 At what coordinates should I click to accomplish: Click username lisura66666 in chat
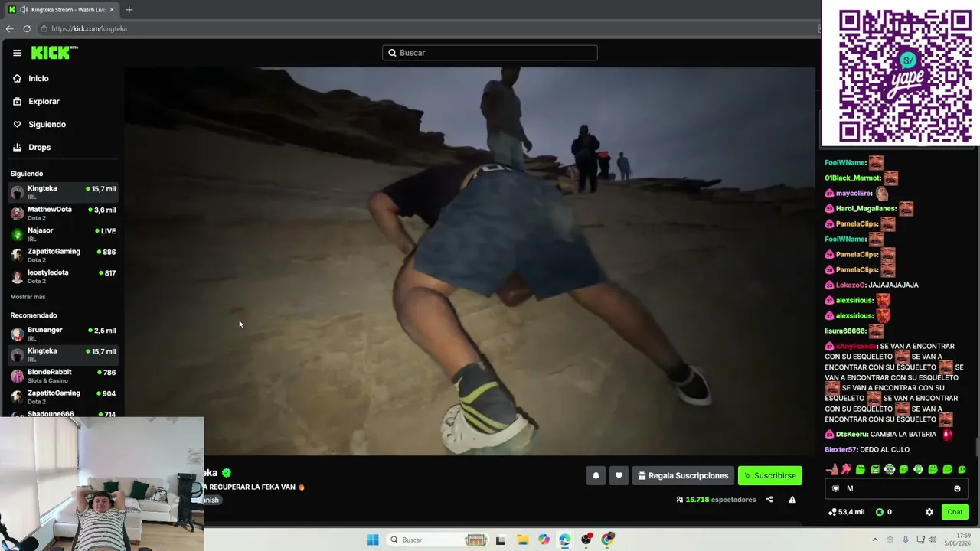coord(845,331)
